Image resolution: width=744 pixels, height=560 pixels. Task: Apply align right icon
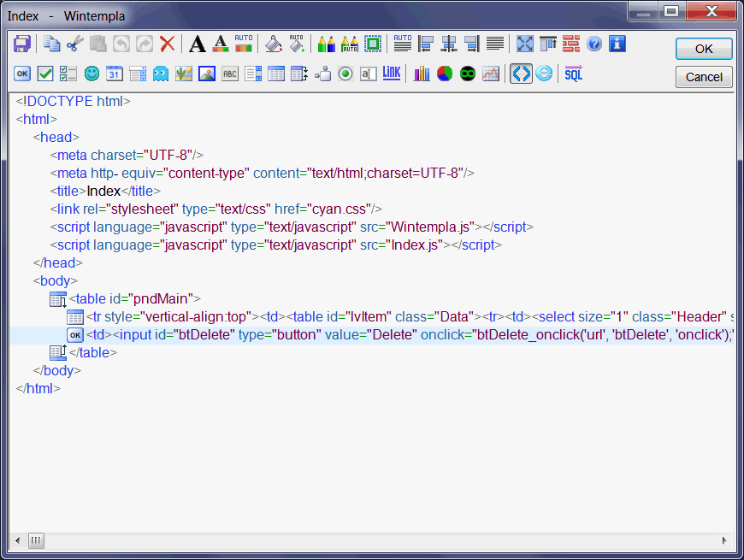(x=472, y=44)
